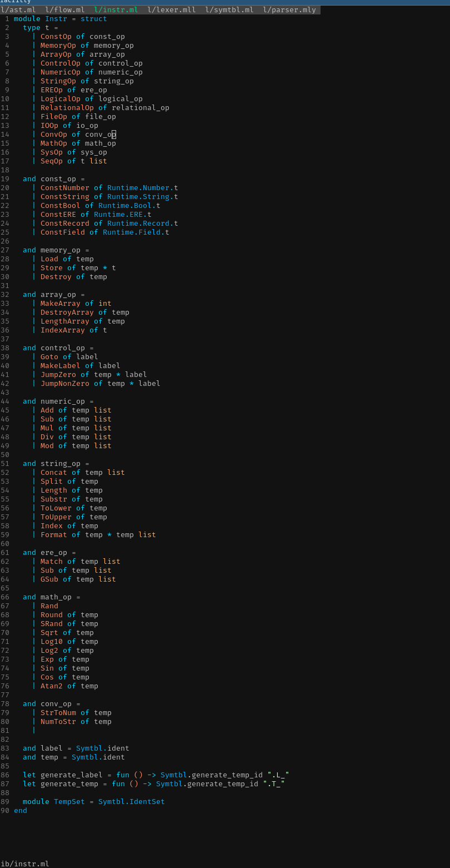Open the l/lexer.mll tab

pyautogui.click(x=172, y=10)
